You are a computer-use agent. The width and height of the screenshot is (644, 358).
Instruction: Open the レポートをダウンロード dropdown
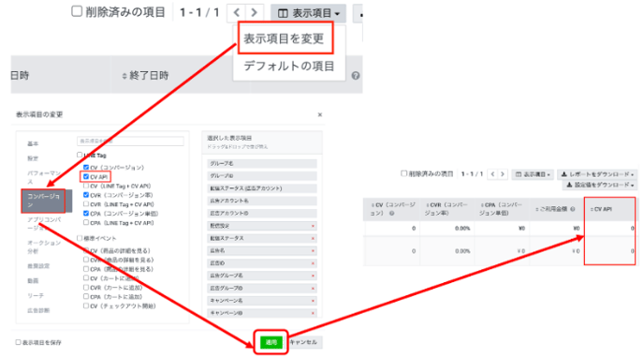click(x=597, y=174)
